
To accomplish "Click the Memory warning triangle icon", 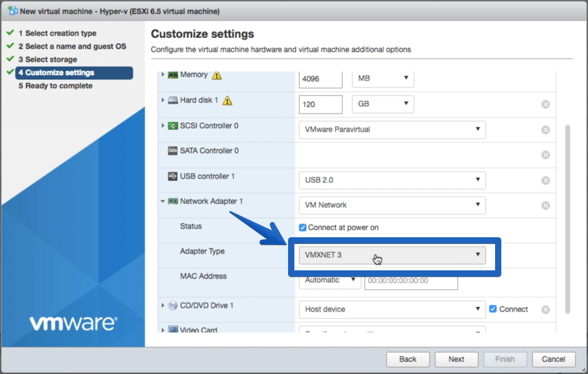I will (x=217, y=76).
